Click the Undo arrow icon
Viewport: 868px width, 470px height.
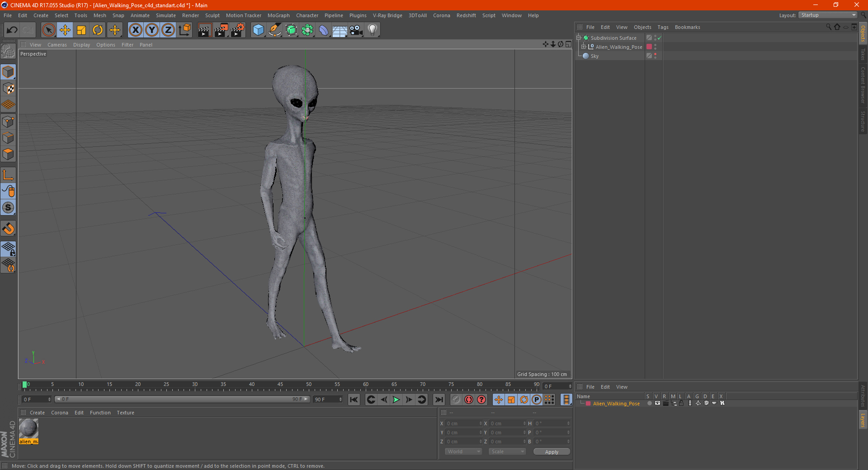pyautogui.click(x=12, y=30)
